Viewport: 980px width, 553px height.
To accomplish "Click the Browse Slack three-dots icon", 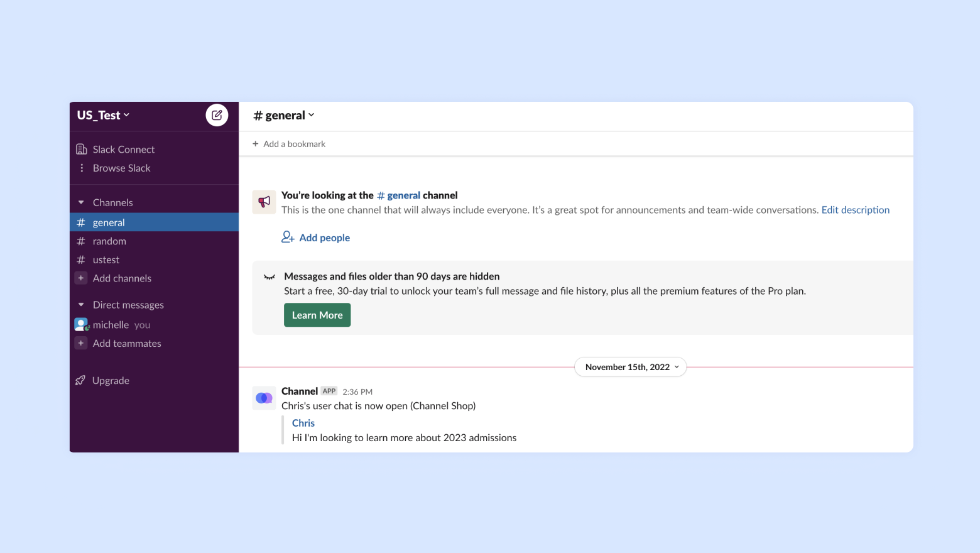I will pyautogui.click(x=82, y=168).
